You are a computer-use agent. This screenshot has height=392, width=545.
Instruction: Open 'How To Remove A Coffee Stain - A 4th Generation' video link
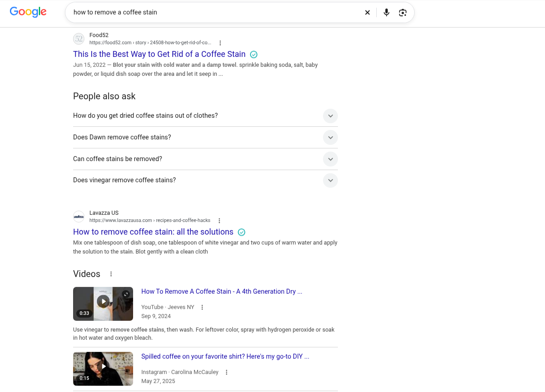click(222, 291)
